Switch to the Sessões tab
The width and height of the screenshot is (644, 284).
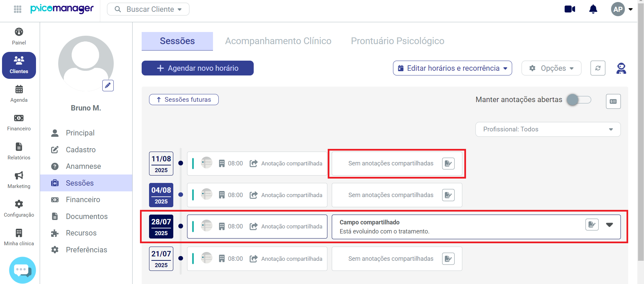point(177,41)
